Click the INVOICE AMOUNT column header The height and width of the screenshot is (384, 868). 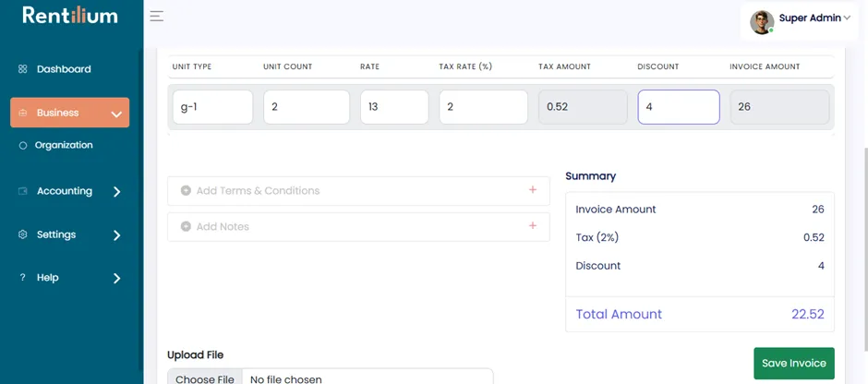point(765,67)
